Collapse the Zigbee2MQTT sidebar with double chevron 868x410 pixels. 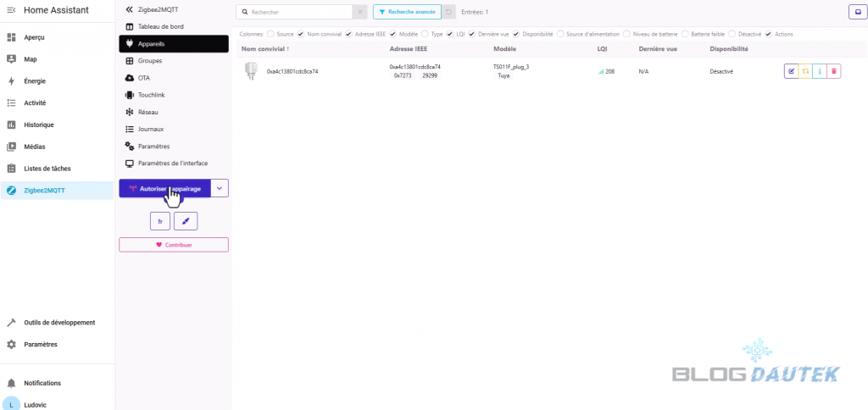[129, 8]
